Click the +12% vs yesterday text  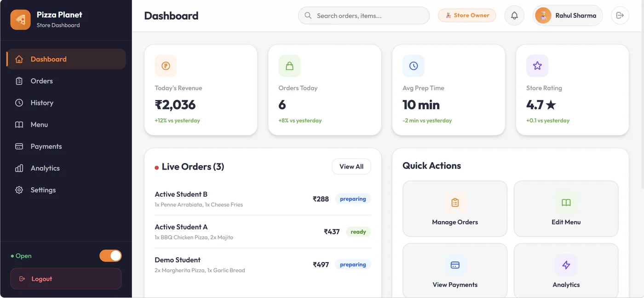(178, 121)
